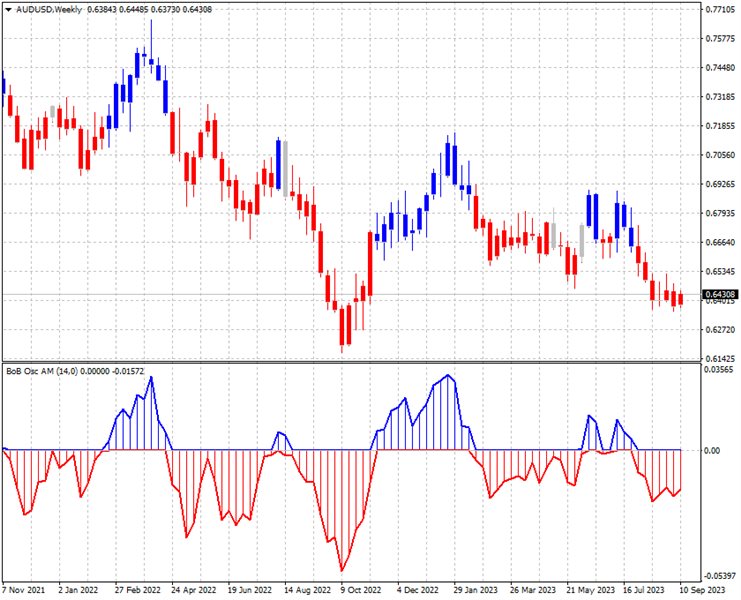Image resolution: width=741 pixels, height=600 pixels.
Task: Click the 0.66640 price scale label
Action: [x=720, y=242]
